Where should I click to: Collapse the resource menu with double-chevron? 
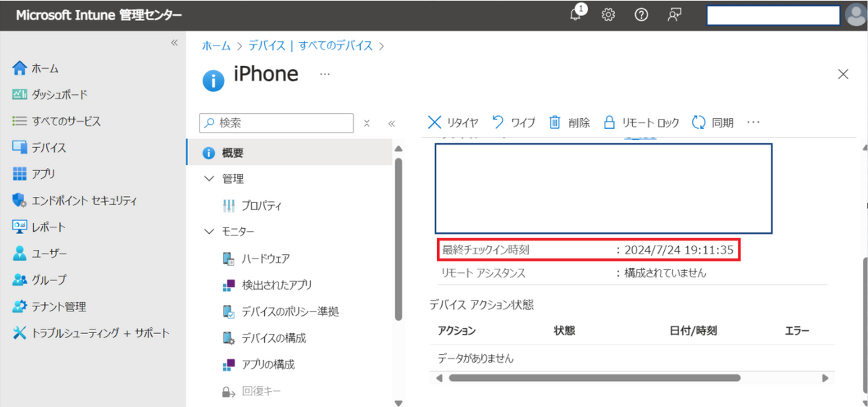tap(391, 123)
